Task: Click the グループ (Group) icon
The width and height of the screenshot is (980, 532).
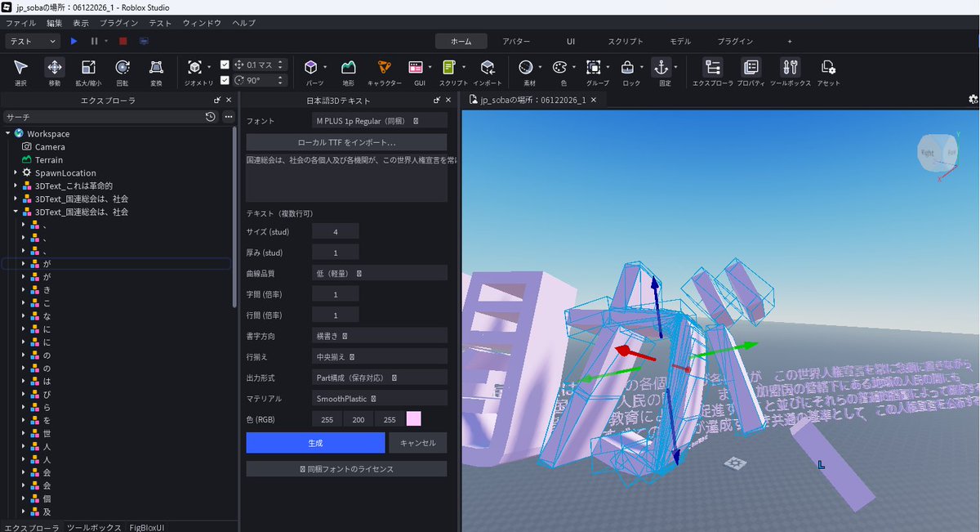Action: pyautogui.click(x=595, y=68)
